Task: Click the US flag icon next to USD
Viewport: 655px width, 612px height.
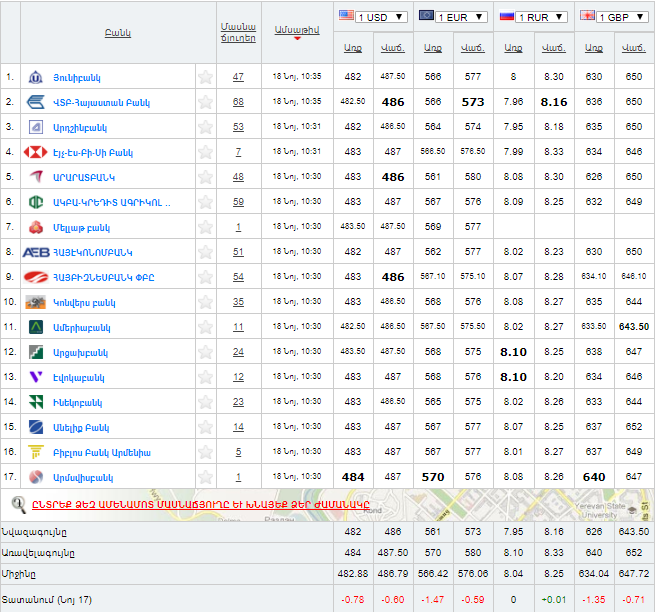Action: [x=346, y=15]
